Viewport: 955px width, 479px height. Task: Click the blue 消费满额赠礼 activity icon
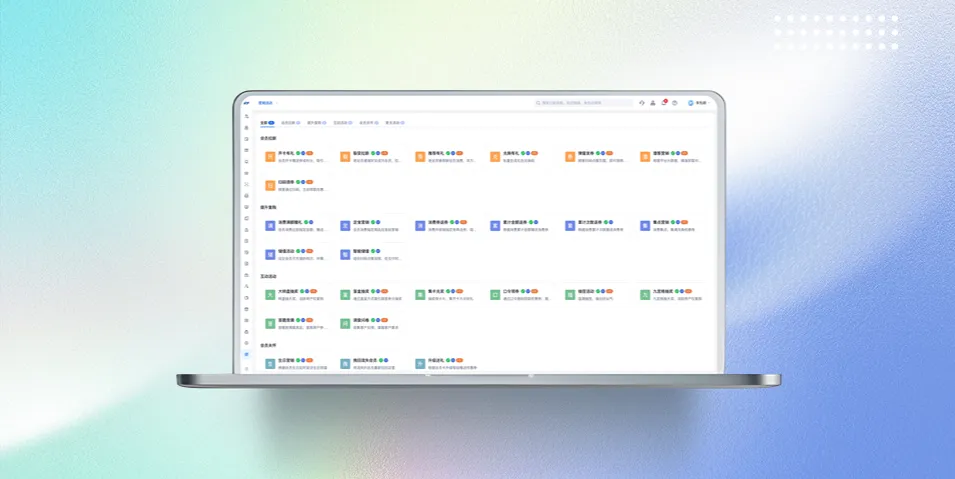click(x=270, y=226)
